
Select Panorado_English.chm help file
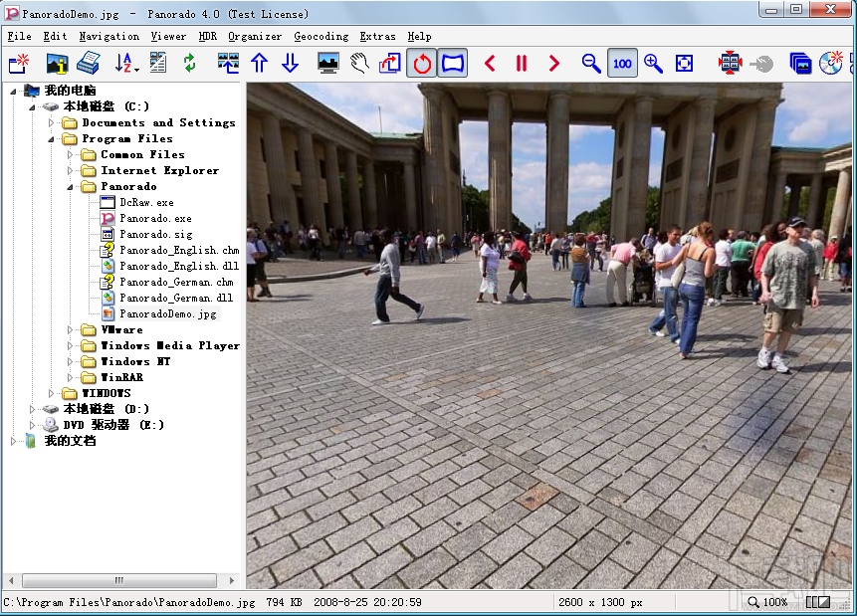(x=179, y=250)
